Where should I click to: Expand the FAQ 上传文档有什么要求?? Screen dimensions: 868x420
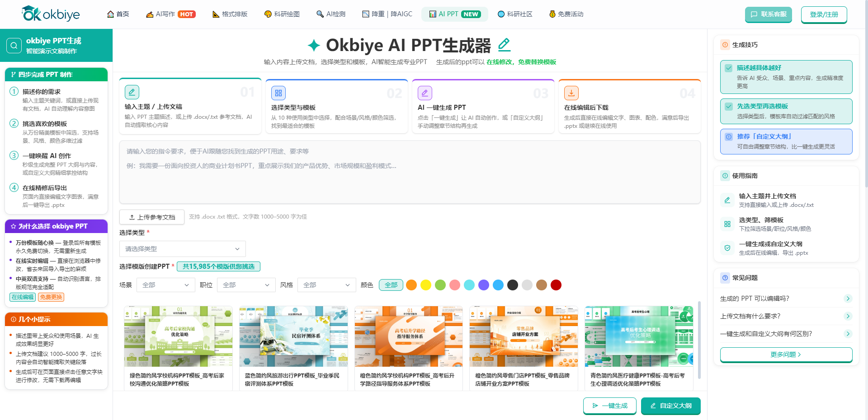(x=786, y=316)
